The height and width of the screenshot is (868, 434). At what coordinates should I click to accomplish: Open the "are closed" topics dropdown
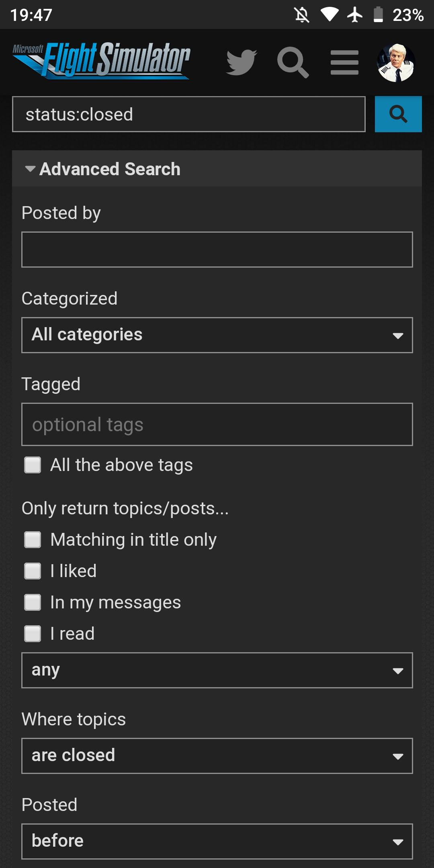(217, 756)
